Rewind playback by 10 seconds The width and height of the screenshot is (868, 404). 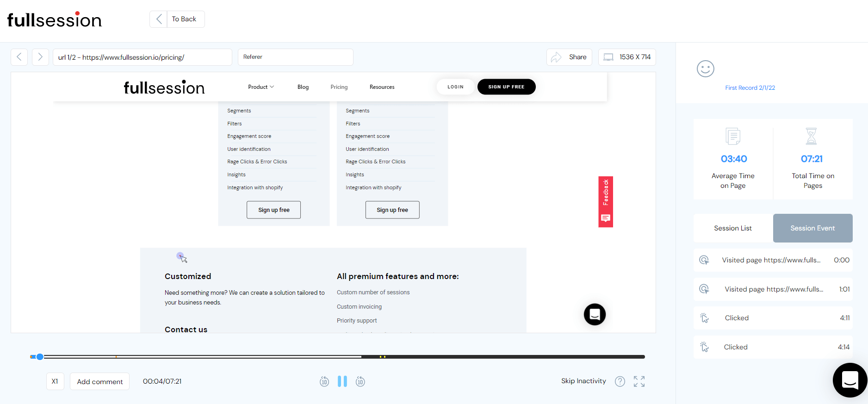click(324, 381)
